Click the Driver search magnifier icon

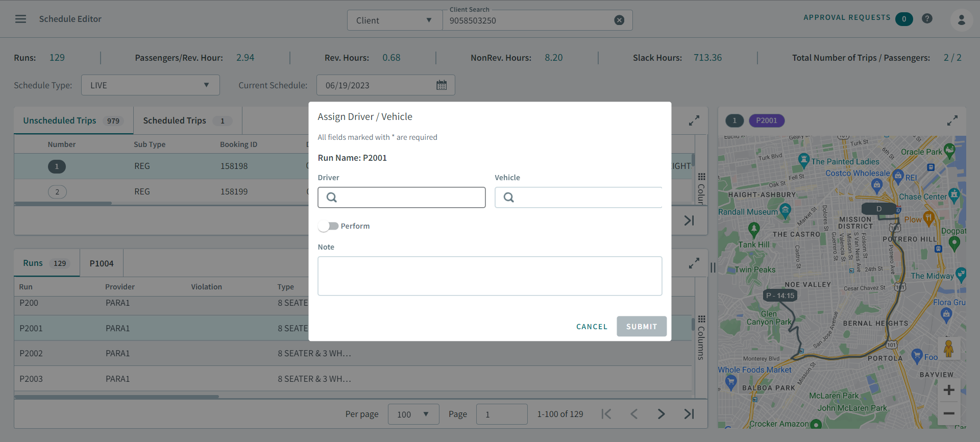[x=332, y=198]
